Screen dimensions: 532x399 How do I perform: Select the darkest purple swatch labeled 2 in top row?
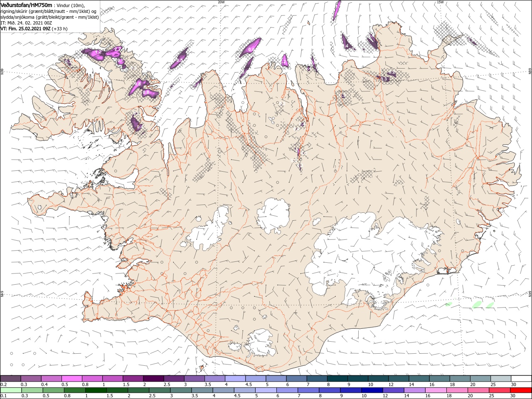153,378
